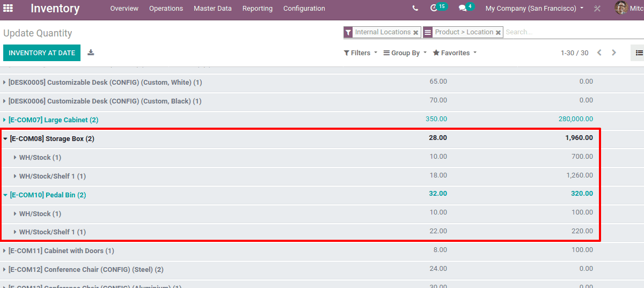The height and width of the screenshot is (288, 644).
Task: Click the 350.00 quantity of Large Cabinet
Action: pyautogui.click(x=437, y=119)
